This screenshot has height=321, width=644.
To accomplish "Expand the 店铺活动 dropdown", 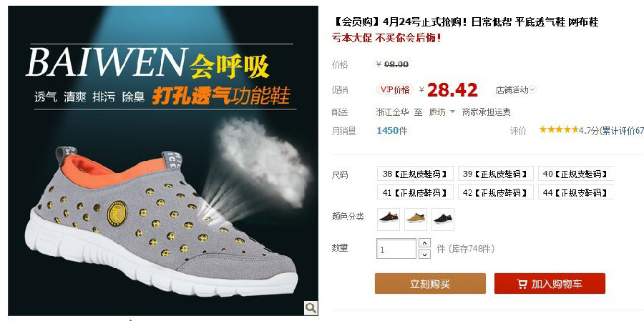I will click(515, 89).
